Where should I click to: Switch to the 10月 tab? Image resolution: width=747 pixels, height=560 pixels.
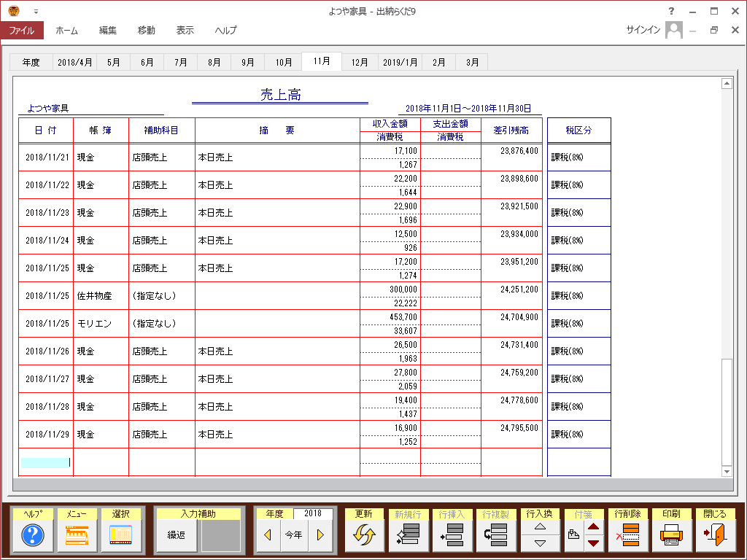click(x=284, y=63)
